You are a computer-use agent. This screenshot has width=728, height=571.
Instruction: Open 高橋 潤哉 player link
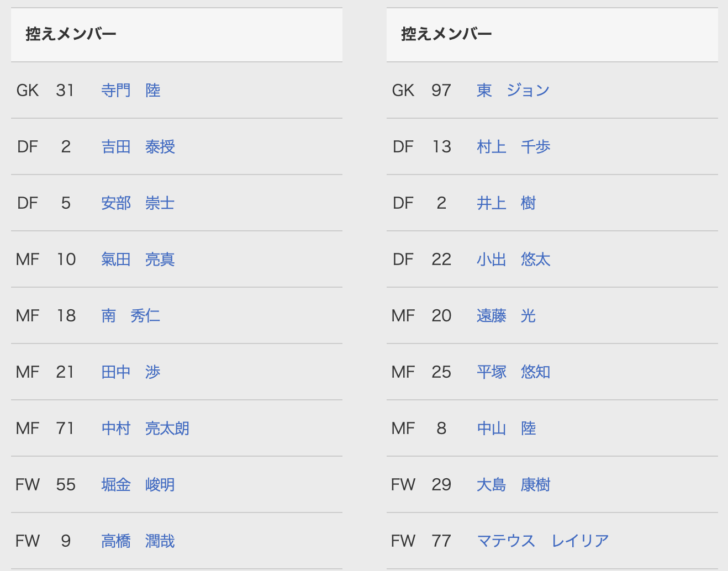138,541
